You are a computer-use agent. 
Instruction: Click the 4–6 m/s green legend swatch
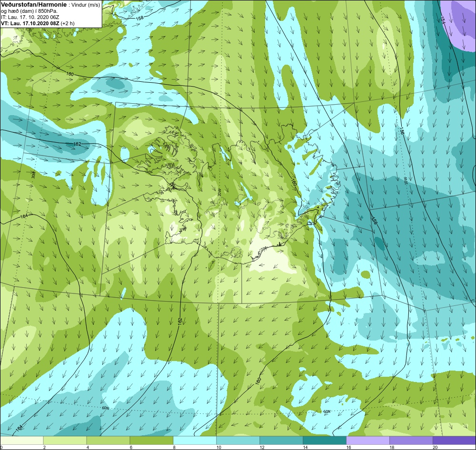click(x=108, y=440)
